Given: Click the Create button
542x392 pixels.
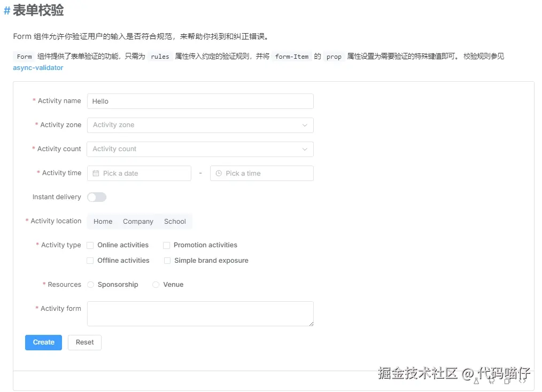Looking at the screenshot, I should click(43, 342).
